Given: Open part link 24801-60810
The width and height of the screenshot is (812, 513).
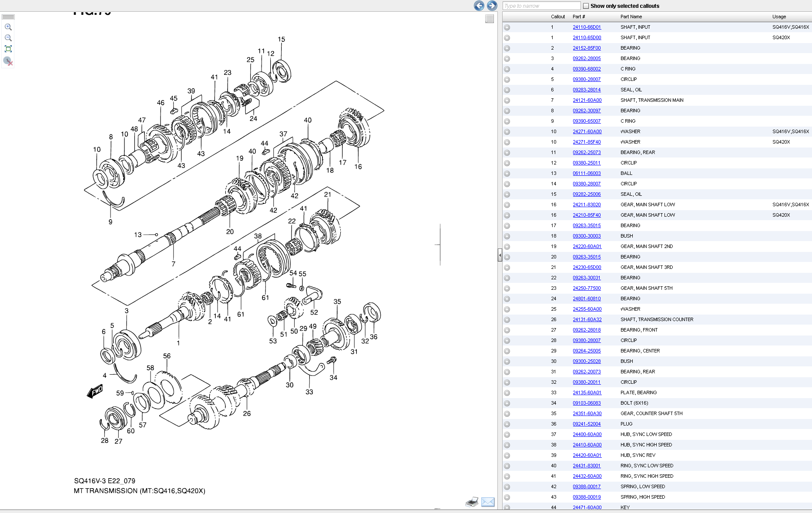Looking at the screenshot, I should 587,298.
